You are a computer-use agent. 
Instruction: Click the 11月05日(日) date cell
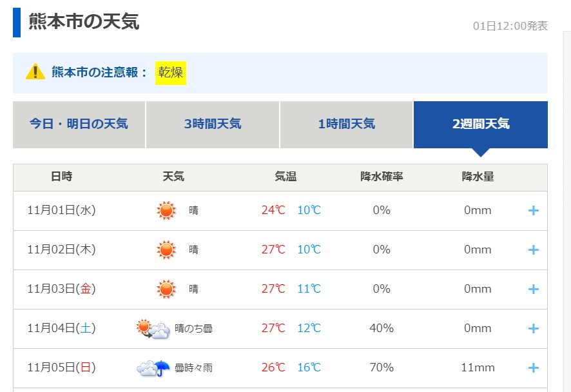[61, 368]
